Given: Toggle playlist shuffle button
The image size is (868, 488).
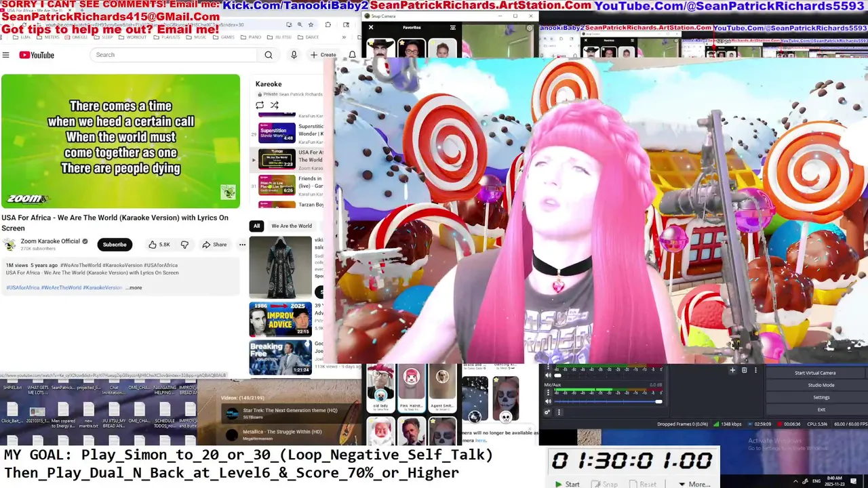Looking at the screenshot, I should click(x=275, y=105).
